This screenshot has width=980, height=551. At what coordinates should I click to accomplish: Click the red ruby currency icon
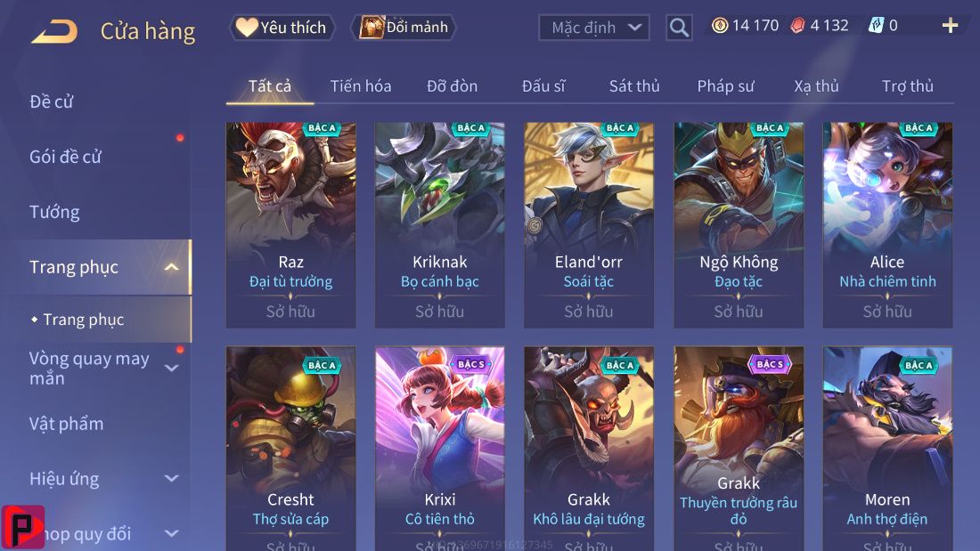(x=797, y=25)
